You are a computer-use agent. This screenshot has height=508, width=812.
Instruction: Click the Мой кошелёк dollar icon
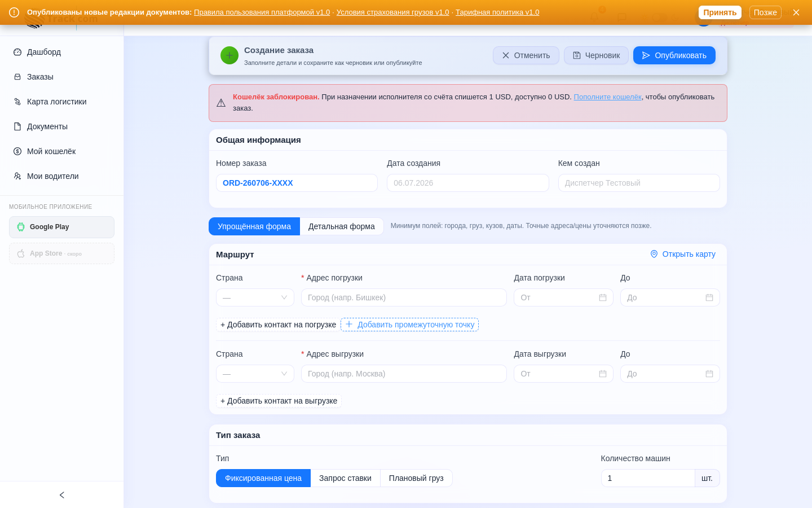point(17,151)
